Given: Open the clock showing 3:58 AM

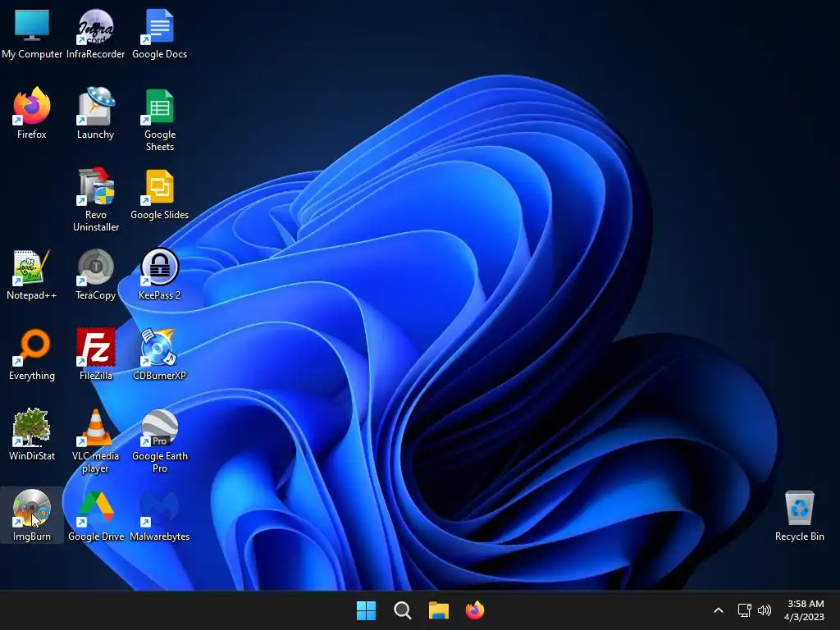Looking at the screenshot, I should click(805, 610).
